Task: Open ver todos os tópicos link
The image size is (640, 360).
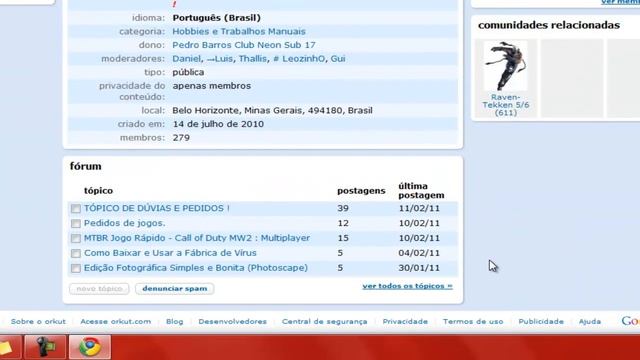Action: (x=407, y=286)
